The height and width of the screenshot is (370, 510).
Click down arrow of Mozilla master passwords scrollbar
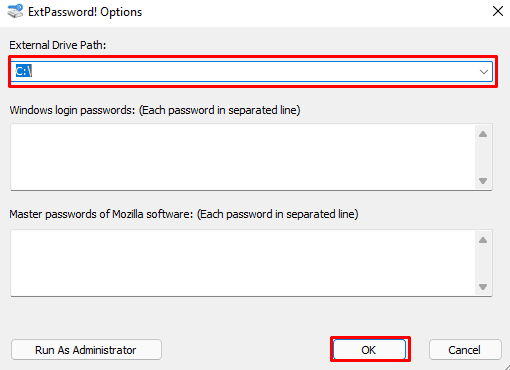[483, 287]
